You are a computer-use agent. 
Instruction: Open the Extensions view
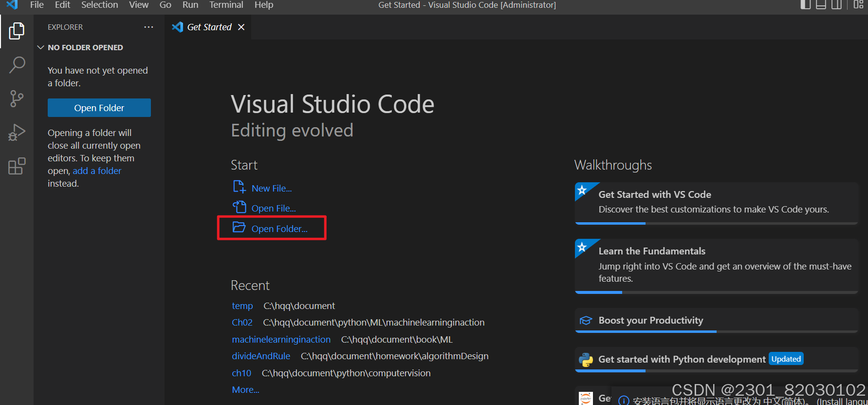pos(17,166)
